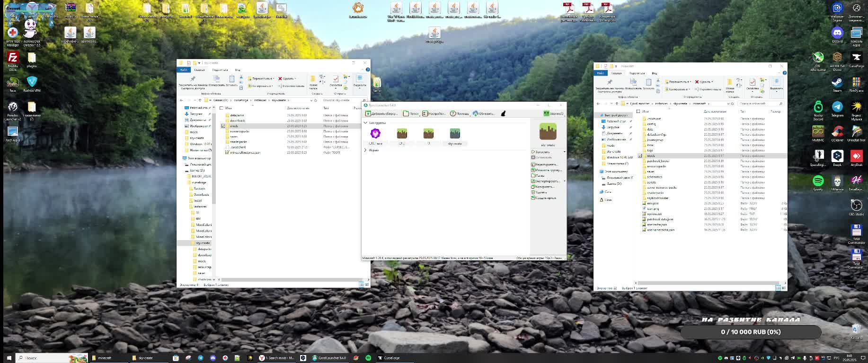Click Copy (Копировать) in launcher side panel
The height and width of the screenshot is (363, 868).
click(x=544, y=187)
